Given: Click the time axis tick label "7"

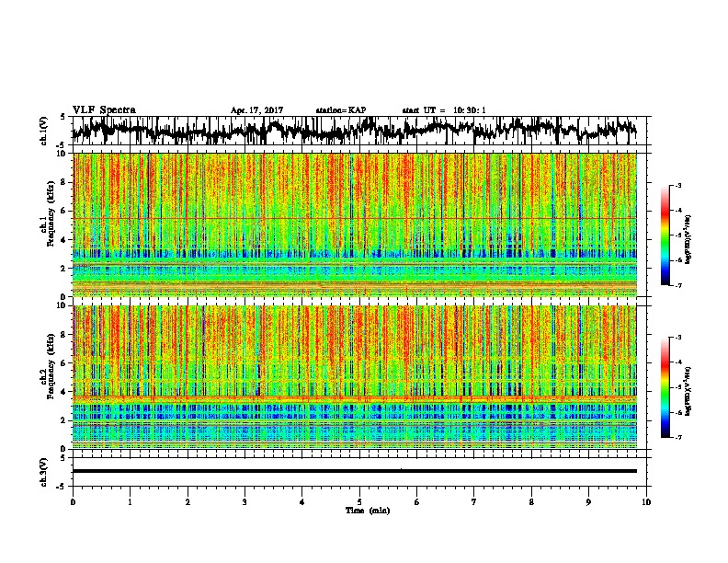Looking at the screenshot, I should click(x=474, y=502).
